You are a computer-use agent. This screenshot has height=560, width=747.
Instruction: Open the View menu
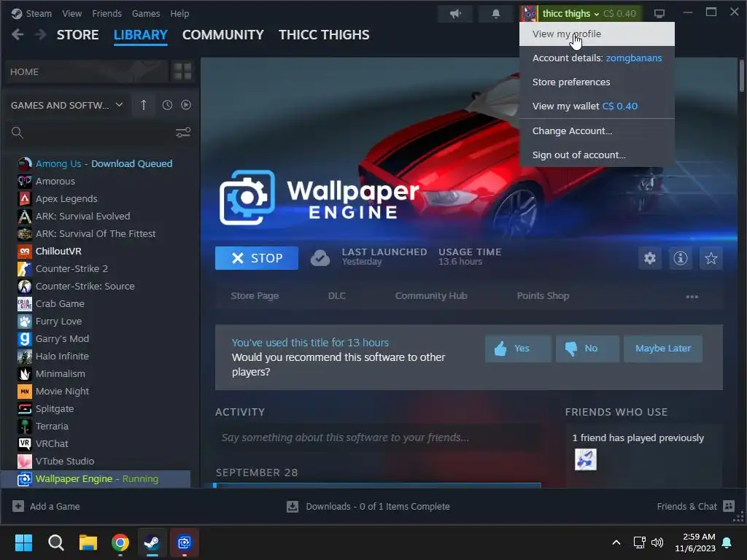pos(72,14)
